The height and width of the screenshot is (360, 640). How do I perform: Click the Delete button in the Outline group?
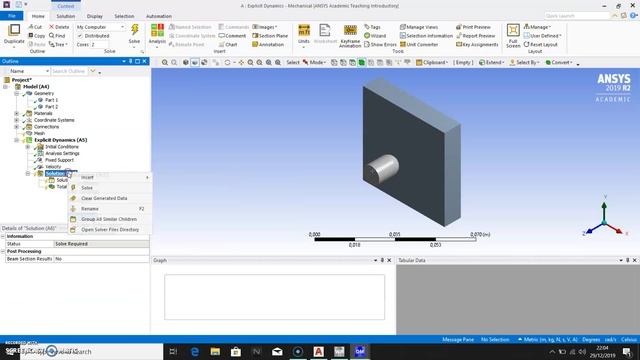coord(59,27)
